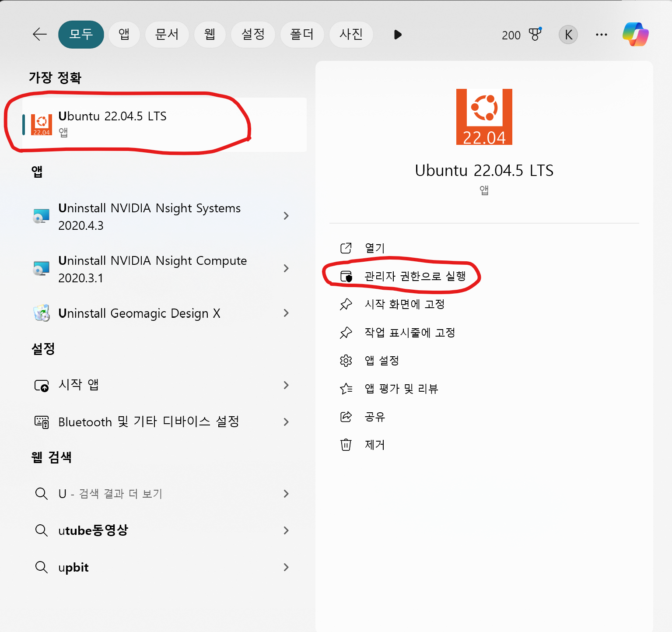This screenshot has width=672, height=632.
Task: Click the large Ubuntu 22.04 app logo
Action: pyautogui.click(x=484, y=117)
